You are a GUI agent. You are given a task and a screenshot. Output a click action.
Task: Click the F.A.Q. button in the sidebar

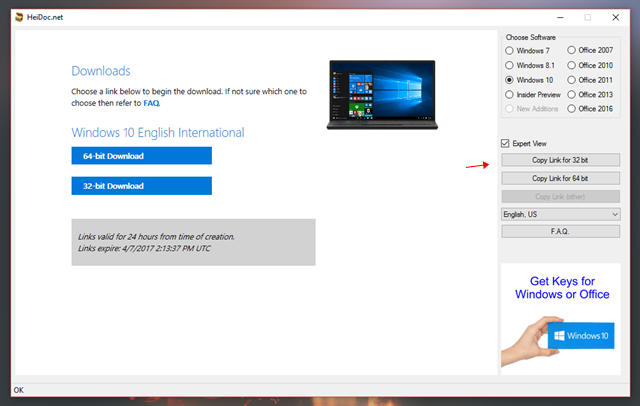pyautogui.click(x=560, y=231)
